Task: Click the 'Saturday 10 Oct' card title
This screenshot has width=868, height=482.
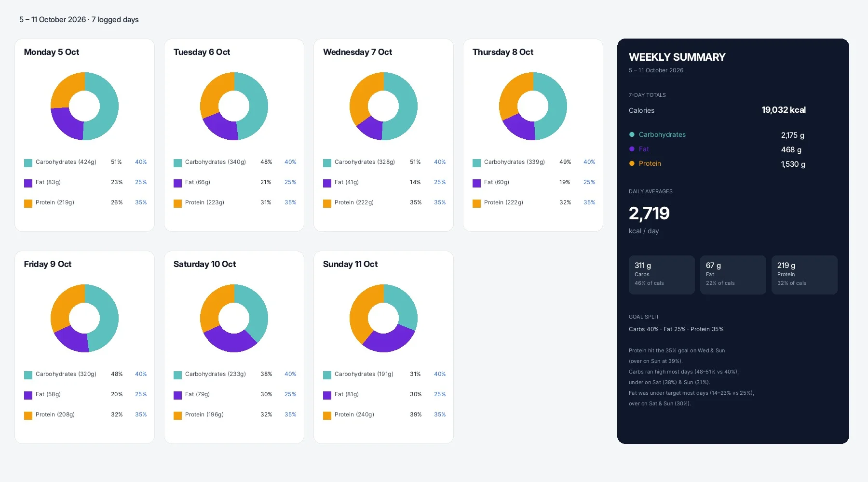Action: (x=204, y=264)
